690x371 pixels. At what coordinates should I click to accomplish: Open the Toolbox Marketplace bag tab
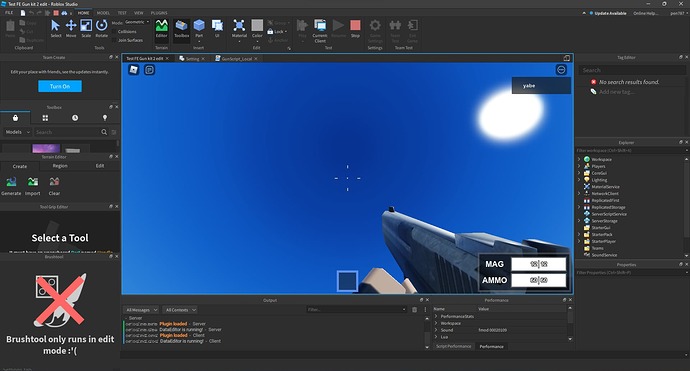pos(15,118)
